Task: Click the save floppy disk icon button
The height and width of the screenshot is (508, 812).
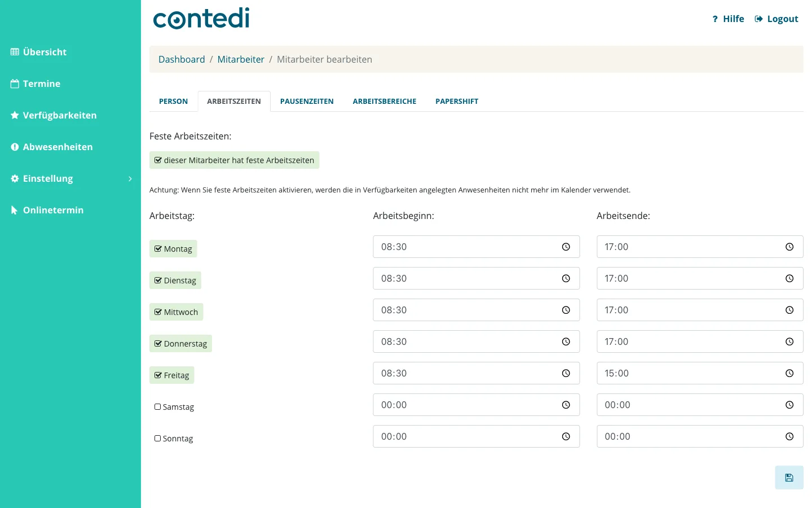Action: [789, 478]
